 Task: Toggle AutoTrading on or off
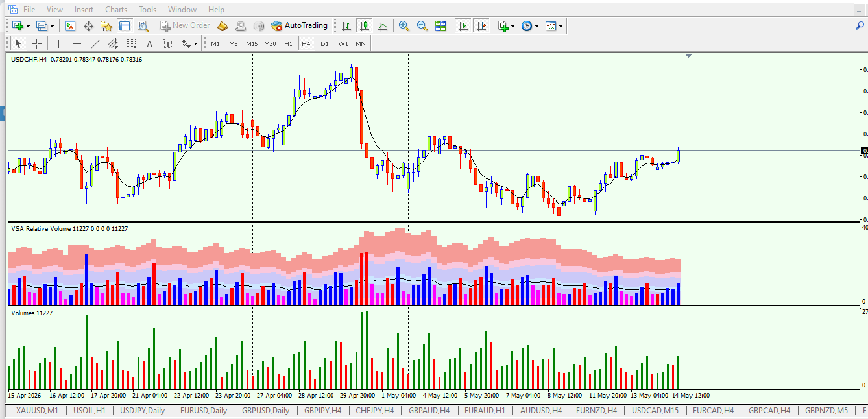point(299,26)
